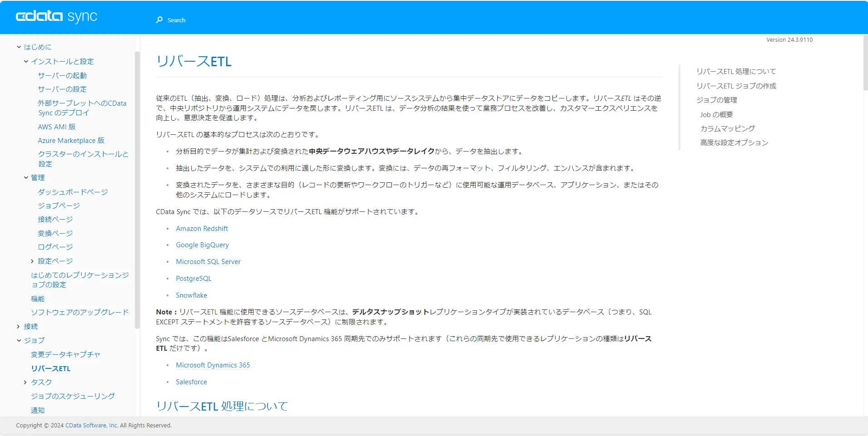Jump to ジョブの管理 section

click(x=717, y=100)
